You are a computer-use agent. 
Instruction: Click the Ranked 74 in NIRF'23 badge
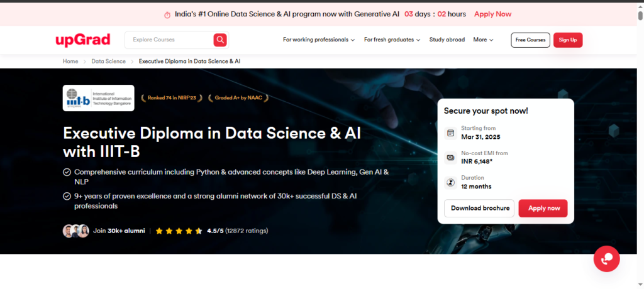tap(172, 98)
